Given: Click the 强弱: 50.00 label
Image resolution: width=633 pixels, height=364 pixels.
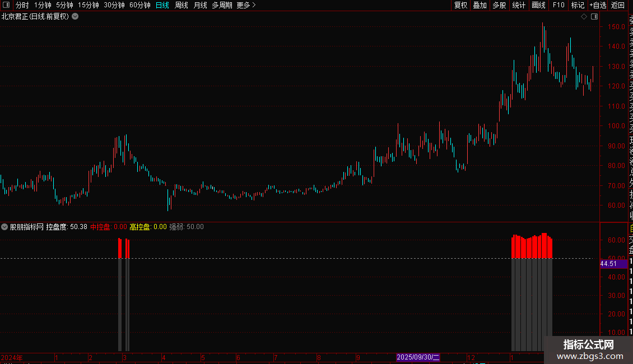Looking at the screenshot, I should point(187,227).
